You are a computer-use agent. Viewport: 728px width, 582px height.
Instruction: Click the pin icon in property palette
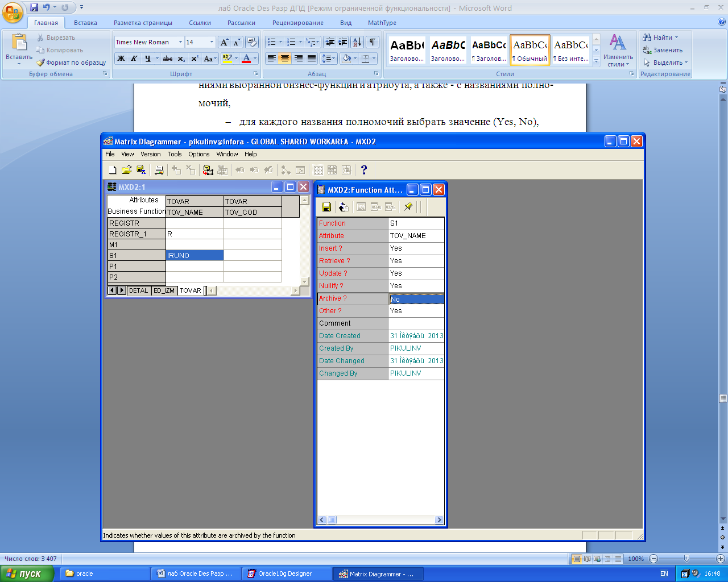tap(408, 207)
